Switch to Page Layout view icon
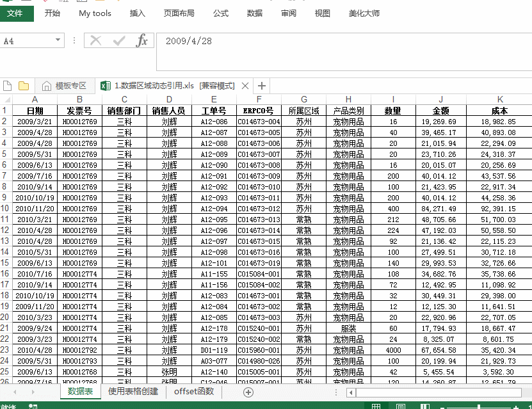532x409 pixels. pyautogui.click(x=400, y=406)
